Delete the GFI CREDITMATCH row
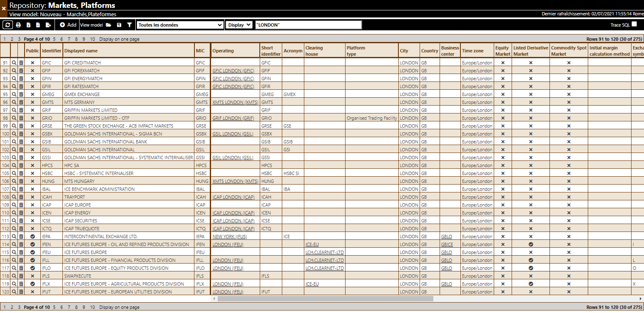Screen dimensions: 644x313 pos(21,63)
